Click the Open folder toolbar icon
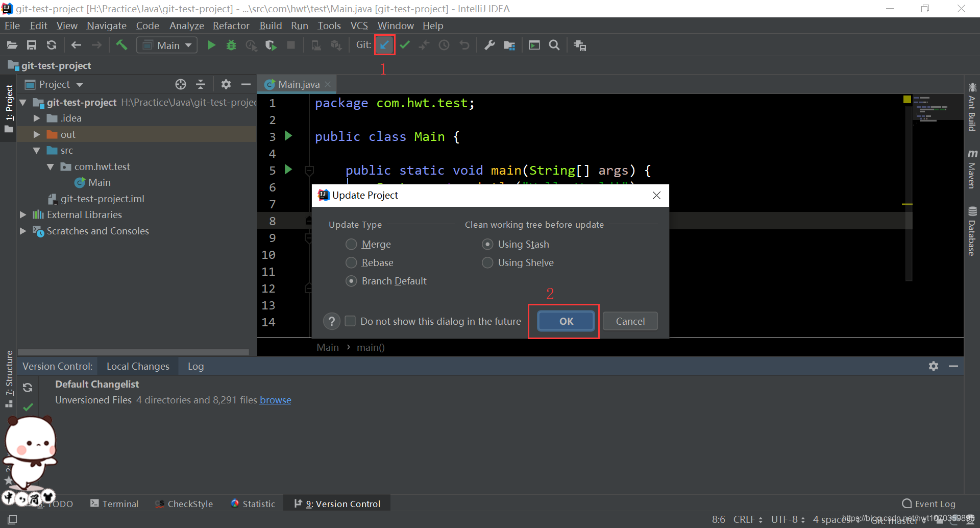 click(12, 45)
